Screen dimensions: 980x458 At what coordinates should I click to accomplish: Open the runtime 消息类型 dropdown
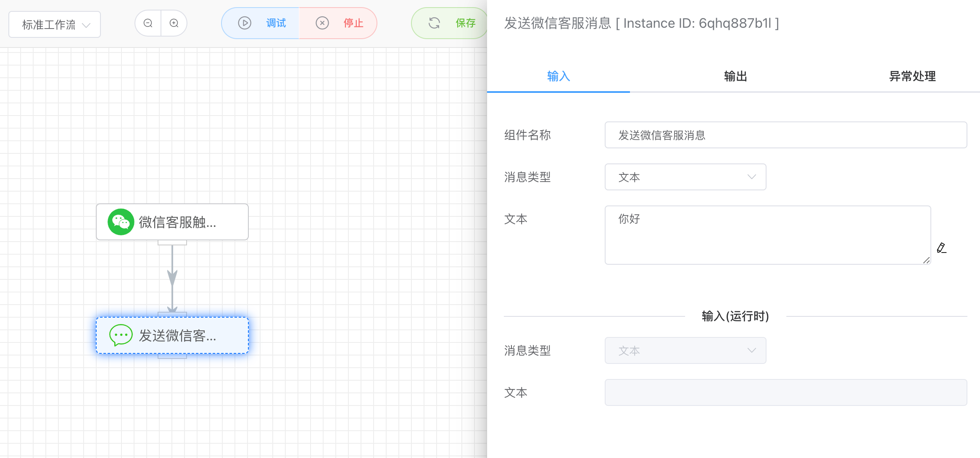685,350
